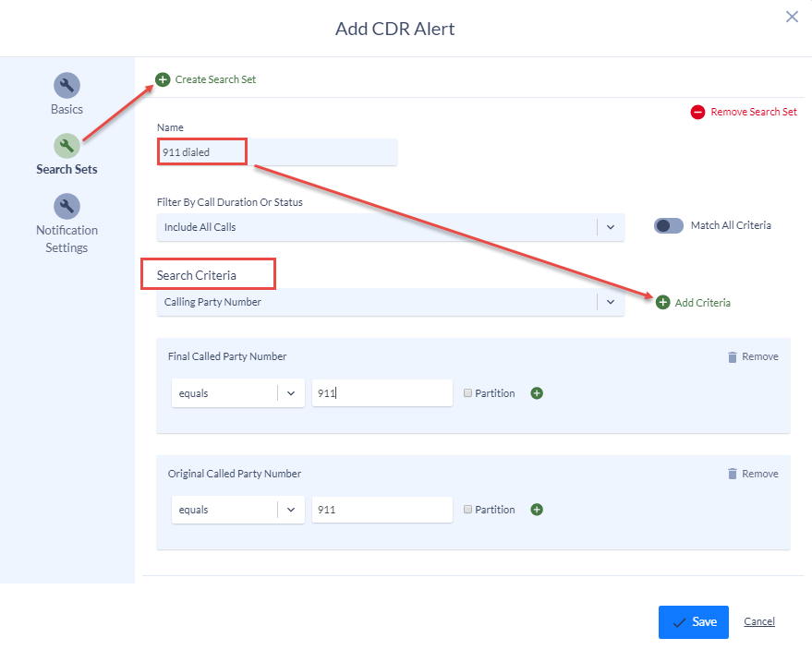Switch to the Notification Settings step

pyautogui.click(x=67, y=238)
